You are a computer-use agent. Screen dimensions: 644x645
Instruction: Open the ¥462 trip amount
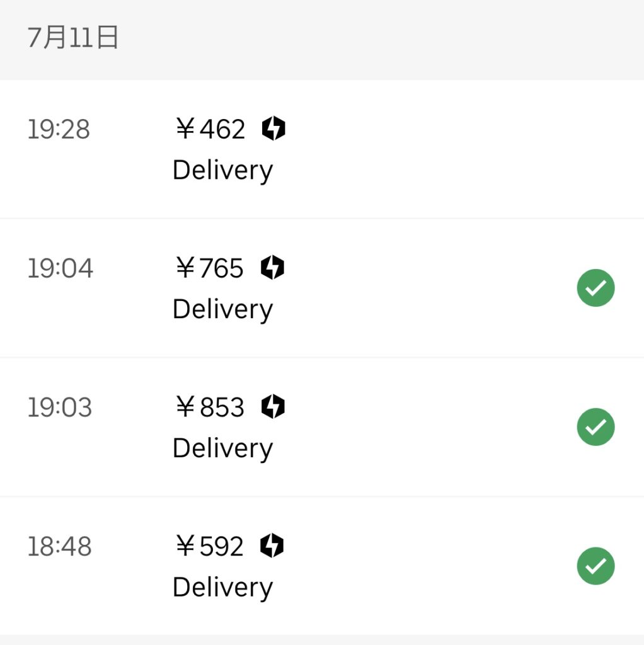[210, 128]
